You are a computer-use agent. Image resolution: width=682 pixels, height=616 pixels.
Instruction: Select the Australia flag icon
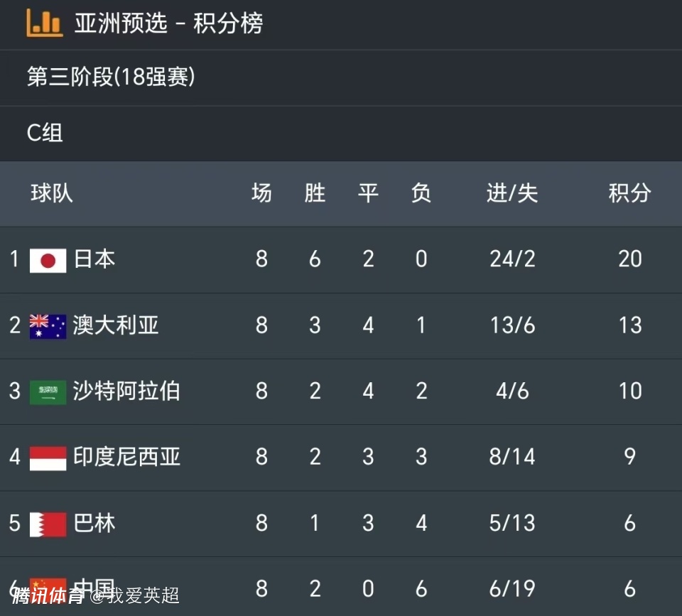coord(48,326)
